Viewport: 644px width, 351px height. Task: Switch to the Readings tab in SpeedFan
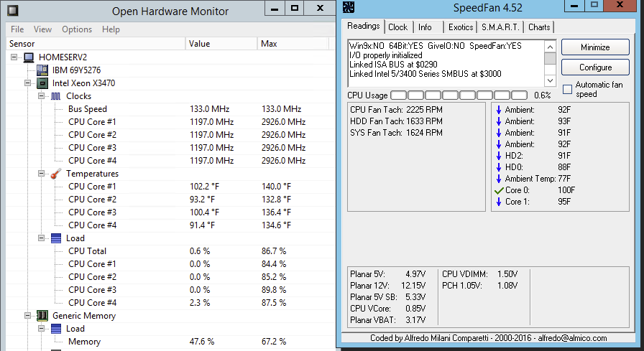364,27
